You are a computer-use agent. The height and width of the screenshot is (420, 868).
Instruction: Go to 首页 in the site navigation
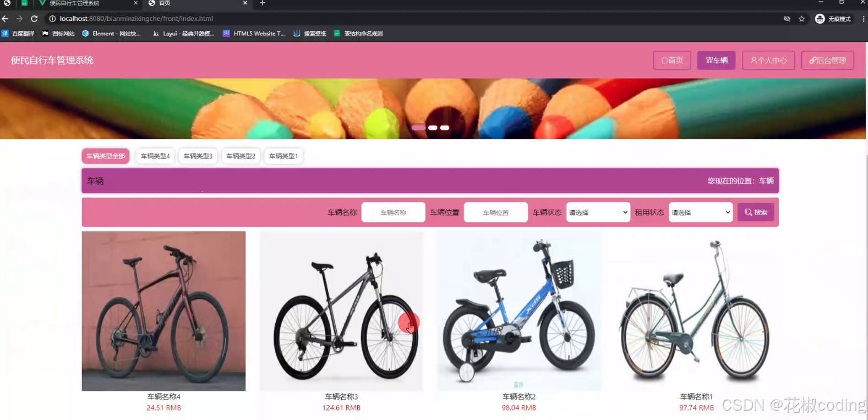[672, 61]
